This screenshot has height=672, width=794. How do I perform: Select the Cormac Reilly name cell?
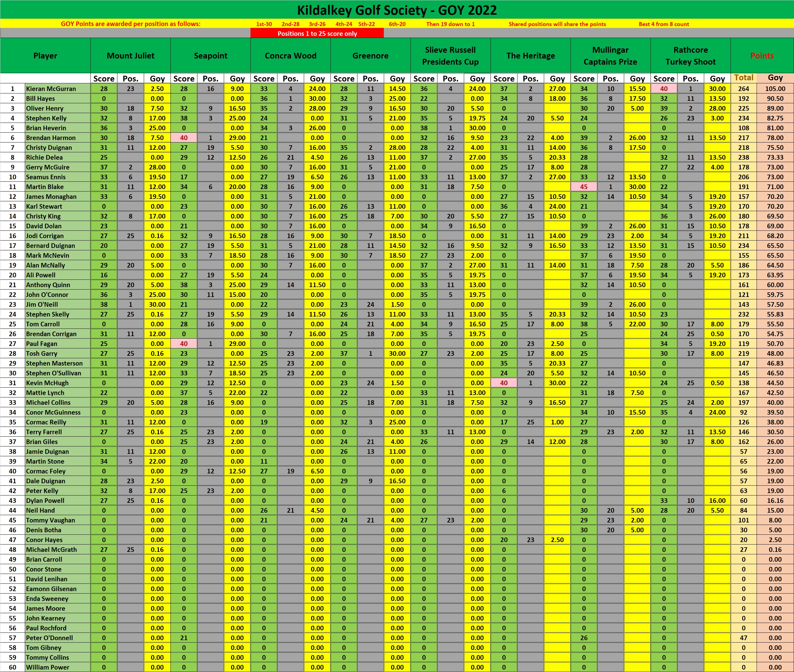coord(58,423)
